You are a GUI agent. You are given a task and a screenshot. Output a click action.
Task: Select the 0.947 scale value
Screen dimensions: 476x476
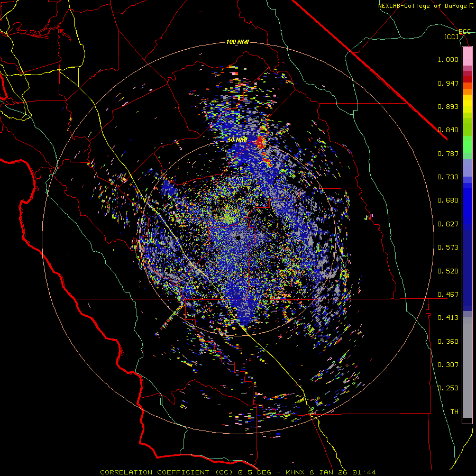(x=448, y=83)
